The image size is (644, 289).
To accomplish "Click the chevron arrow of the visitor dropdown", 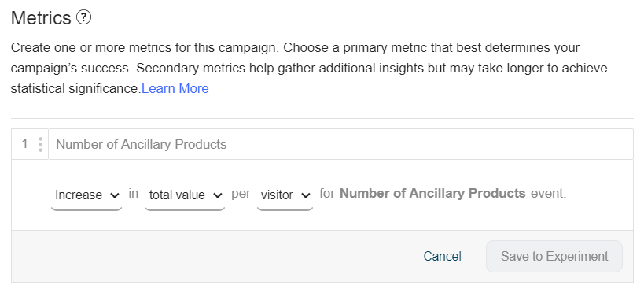I will (306, 195).
